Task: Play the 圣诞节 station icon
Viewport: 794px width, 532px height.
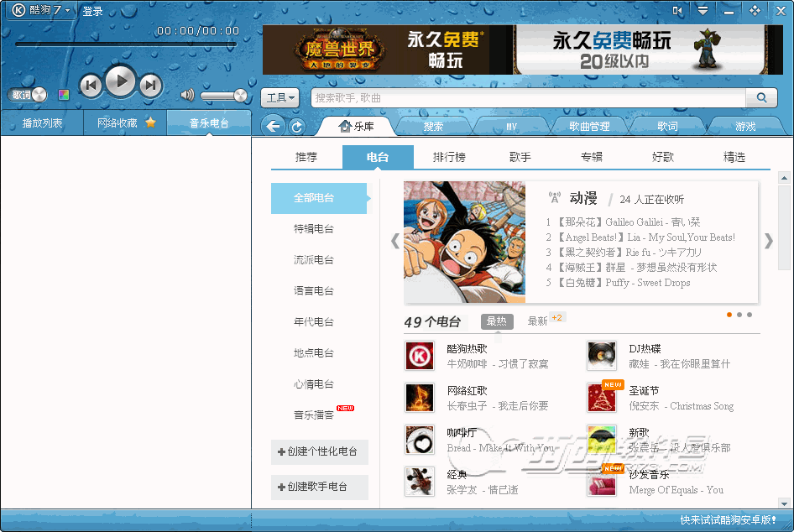Action: tap(602, 398)
